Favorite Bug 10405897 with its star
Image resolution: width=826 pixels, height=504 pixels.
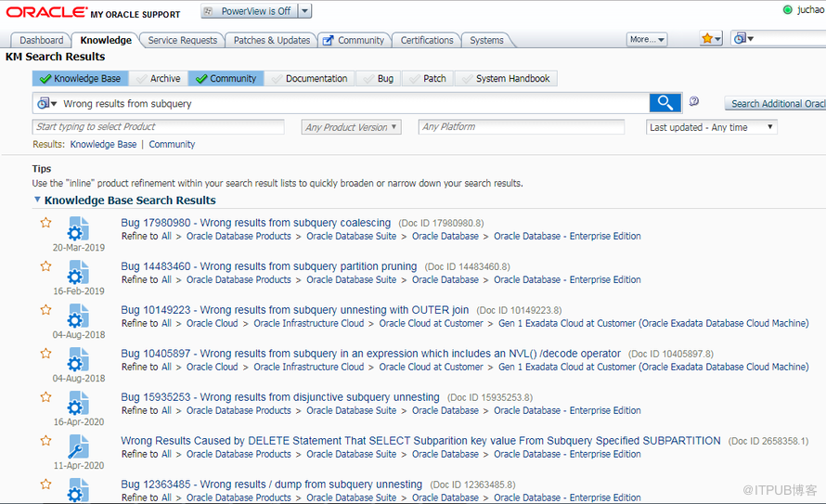[x=45, y=354]
